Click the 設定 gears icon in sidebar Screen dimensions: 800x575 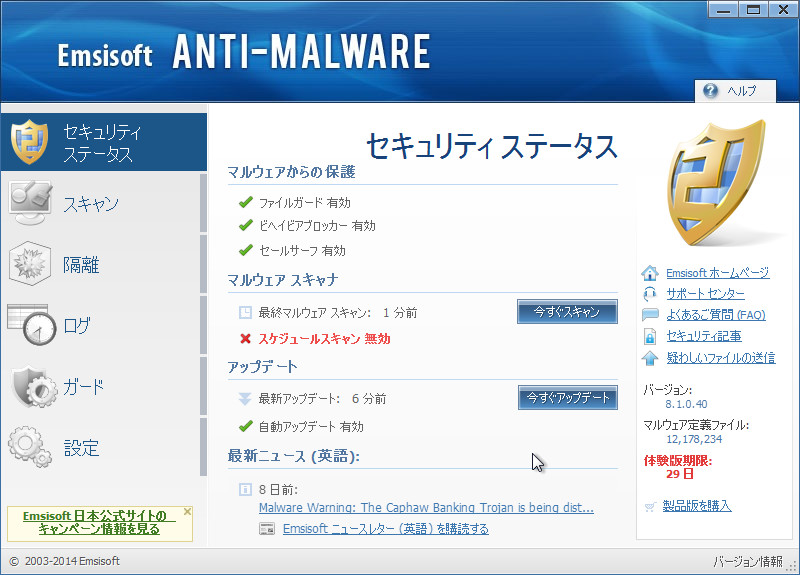coord(30,446)
